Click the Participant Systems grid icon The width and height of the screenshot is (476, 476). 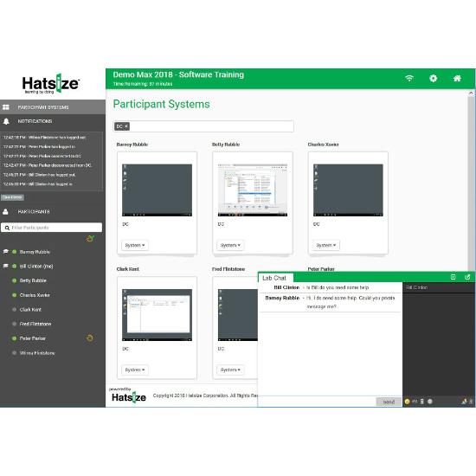tap(6, 107)
